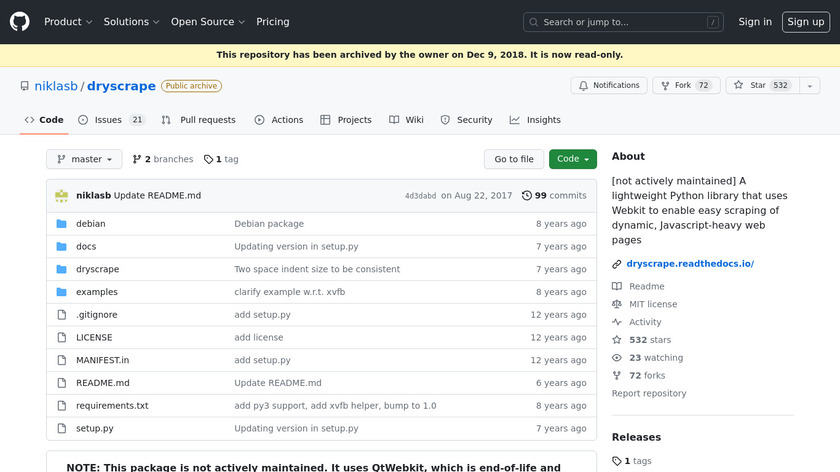Click the niklasb author avatar

[x=62, y=195]
